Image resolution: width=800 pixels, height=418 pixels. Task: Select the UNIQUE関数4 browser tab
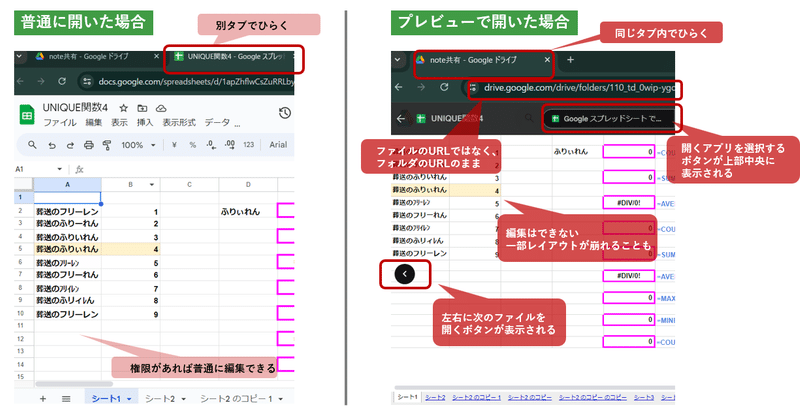(232, 57)
